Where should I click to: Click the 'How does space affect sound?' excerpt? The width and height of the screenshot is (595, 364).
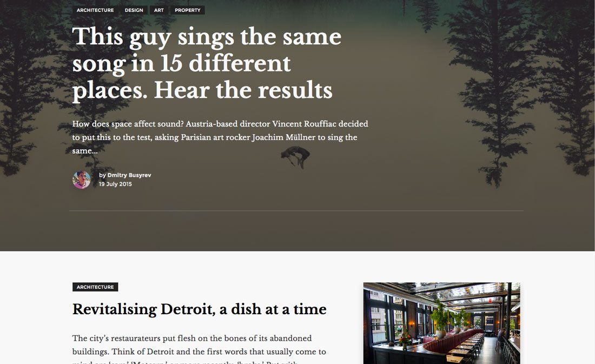pyautogui.click(x=220, y=137)
